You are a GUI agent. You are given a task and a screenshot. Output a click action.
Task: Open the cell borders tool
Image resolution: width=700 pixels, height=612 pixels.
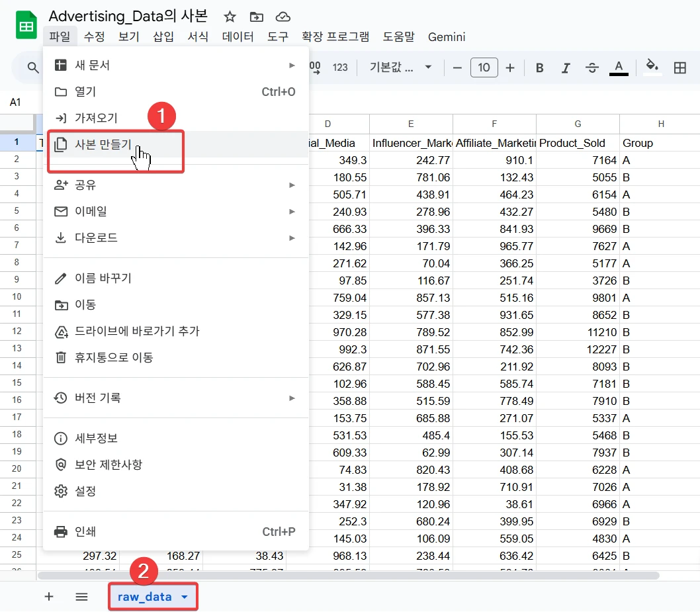pyautogui.click(x=679, y=67)
